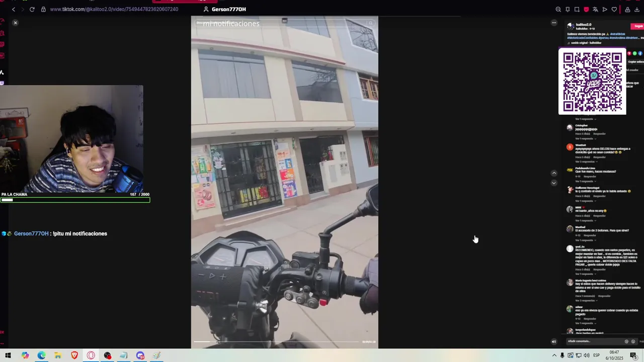
Task: Open the page translate icon
Action: (x=595, y=10)
